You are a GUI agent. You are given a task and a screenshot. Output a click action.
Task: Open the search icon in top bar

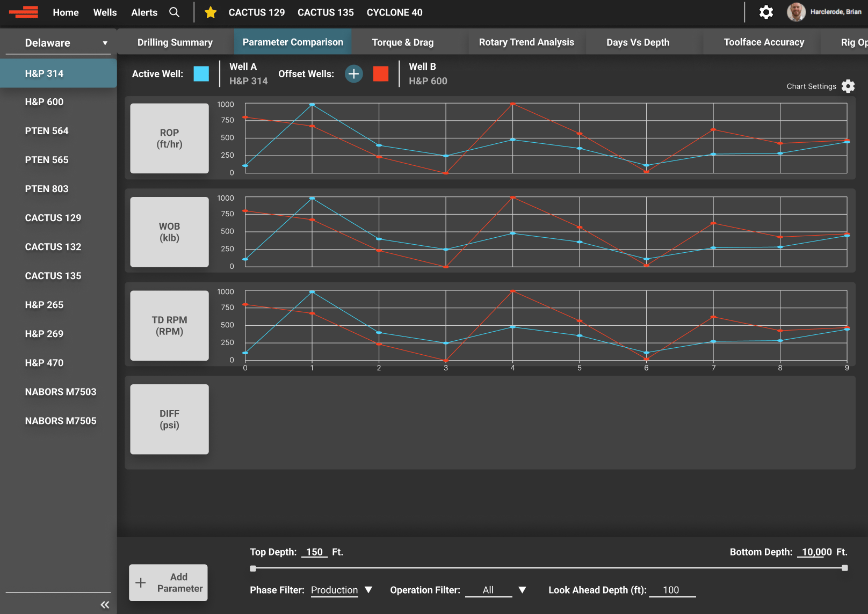tap(174, 12)
